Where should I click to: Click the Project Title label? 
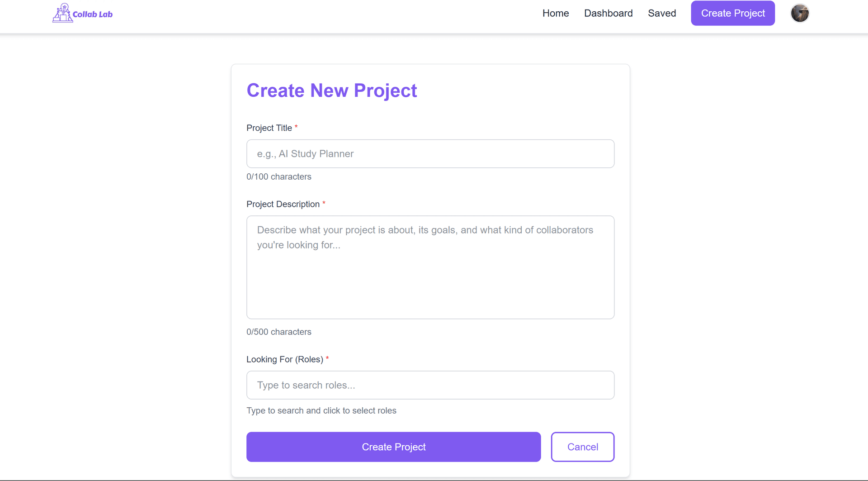click(x=269, y=128)
